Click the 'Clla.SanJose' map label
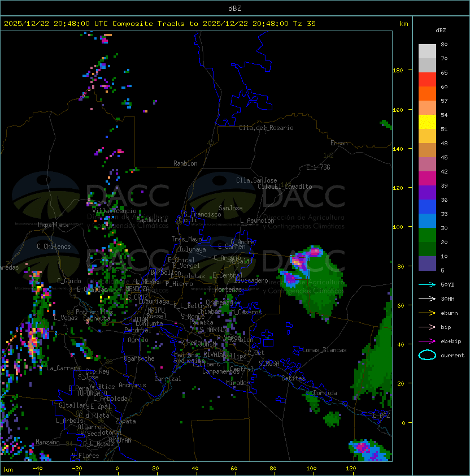 coord(256,180)
